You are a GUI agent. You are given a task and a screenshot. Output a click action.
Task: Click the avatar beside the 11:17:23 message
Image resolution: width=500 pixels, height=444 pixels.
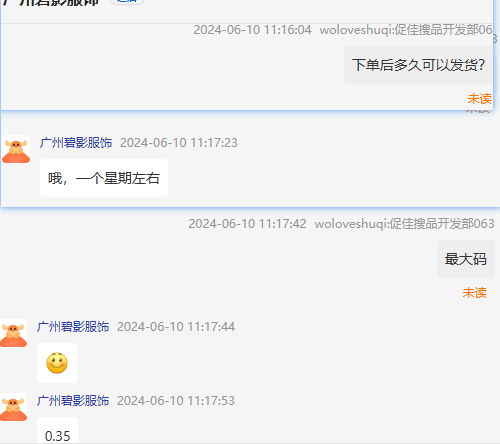[x=16, y=149]
